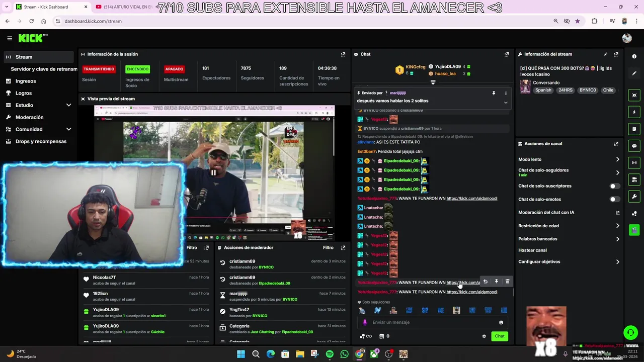This screenshot has height=362, width=644.
Task: Pop out Acciones de canal panel
Action: (616, 144)
